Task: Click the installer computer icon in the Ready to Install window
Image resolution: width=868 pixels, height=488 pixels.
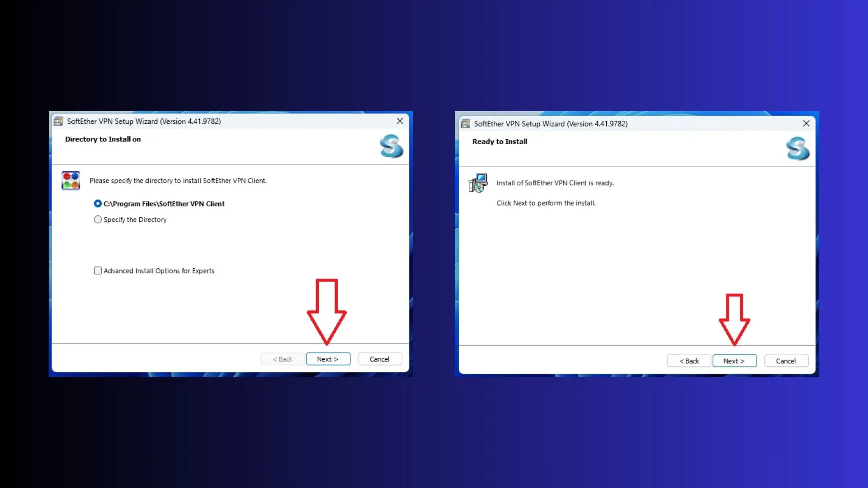Action: pyautogui.click(x=478, y=183)
